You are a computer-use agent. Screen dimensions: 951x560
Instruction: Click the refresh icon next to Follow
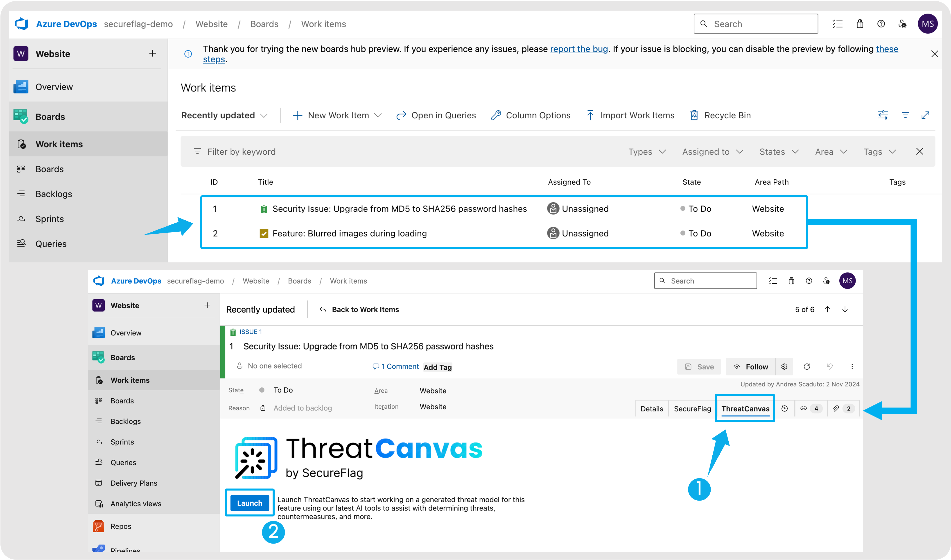coord(807,366)
